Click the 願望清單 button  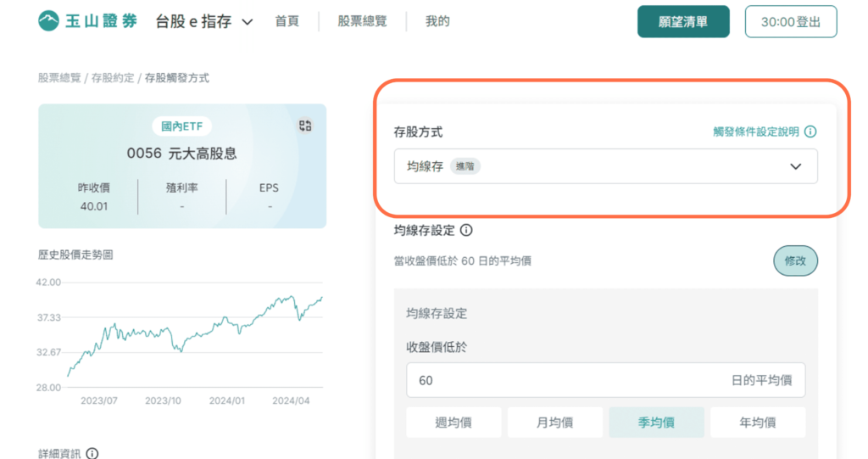683,21
